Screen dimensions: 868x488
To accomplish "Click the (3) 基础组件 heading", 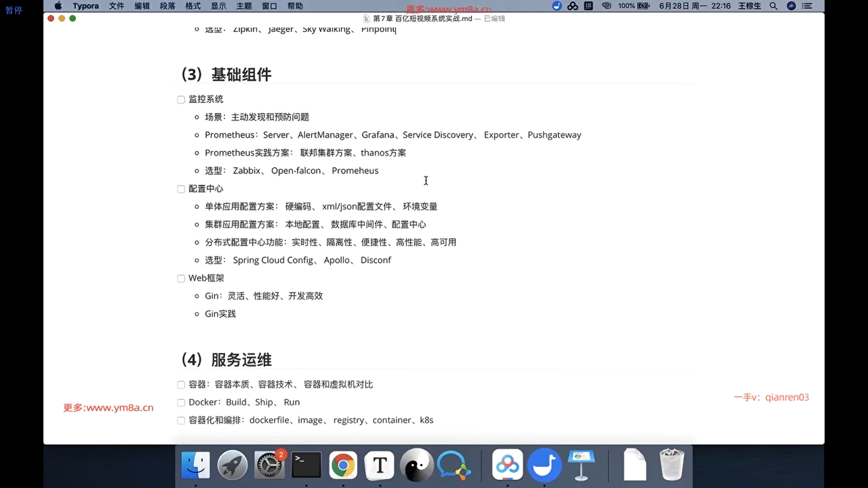I will 226,75.
